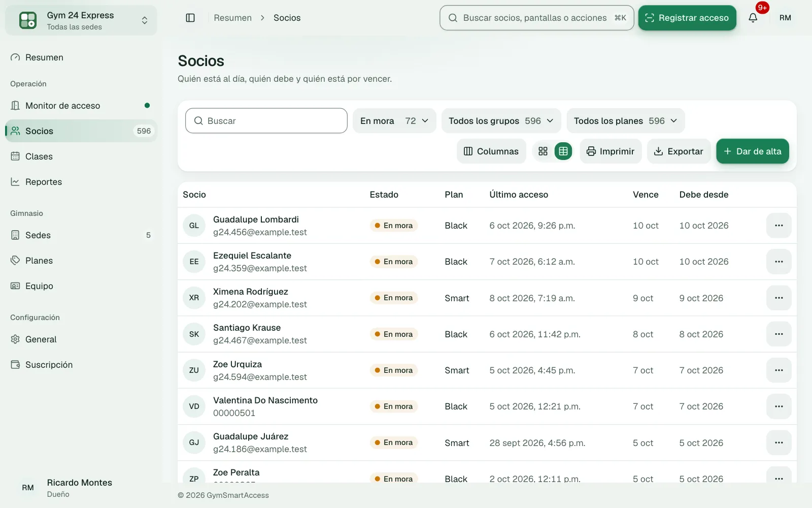Click the Gym 24 Express logo icon
The width and height of the screenshot is (812, 508).
(x=28, y=20)
